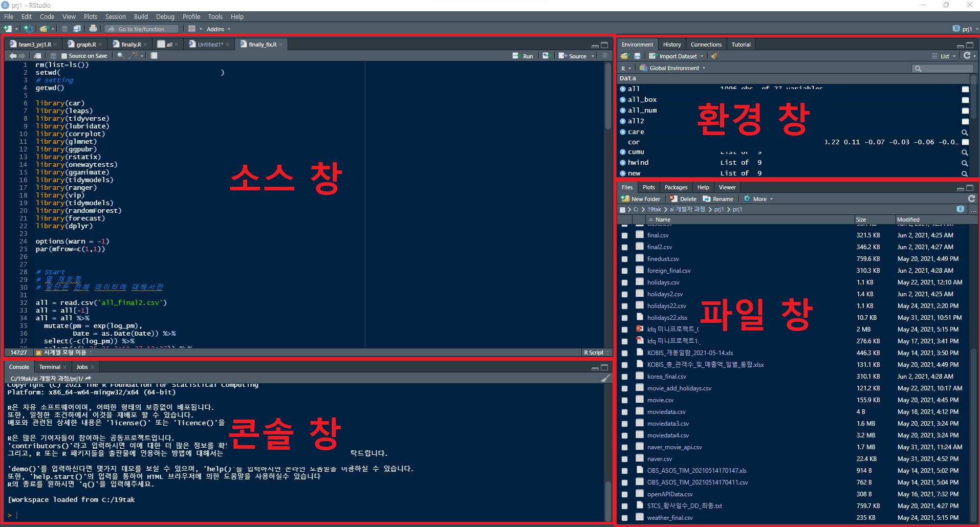Image resolution: width=980 pixels, height=527 pixels.
Task: View the hwind list magnifier icon
Action: tap(965, 163)
